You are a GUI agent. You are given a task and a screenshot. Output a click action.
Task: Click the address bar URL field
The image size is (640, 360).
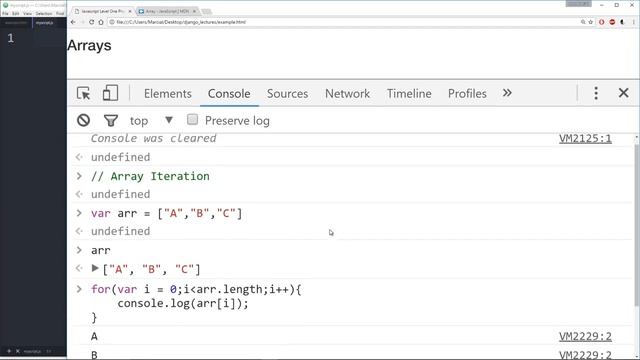[343, 22]
